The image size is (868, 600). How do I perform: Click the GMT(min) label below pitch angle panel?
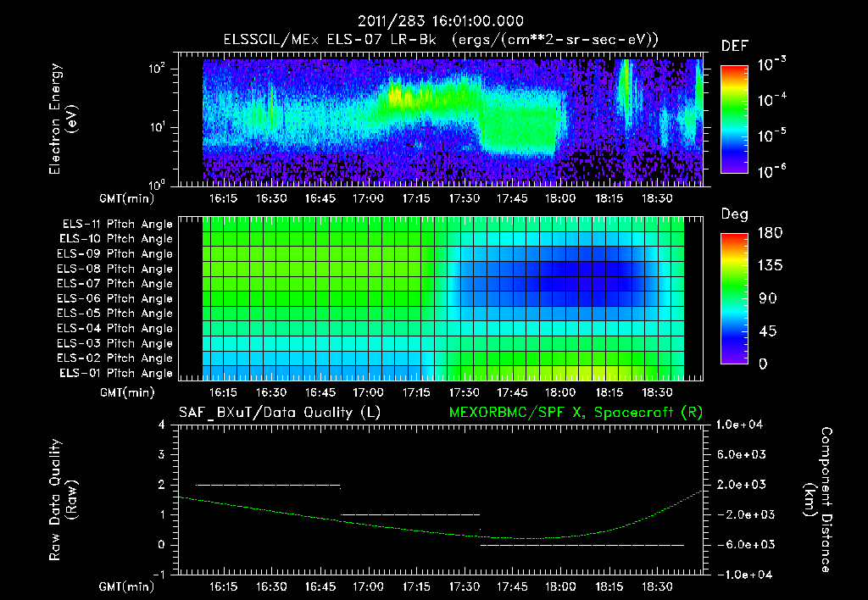click(126, 393)
